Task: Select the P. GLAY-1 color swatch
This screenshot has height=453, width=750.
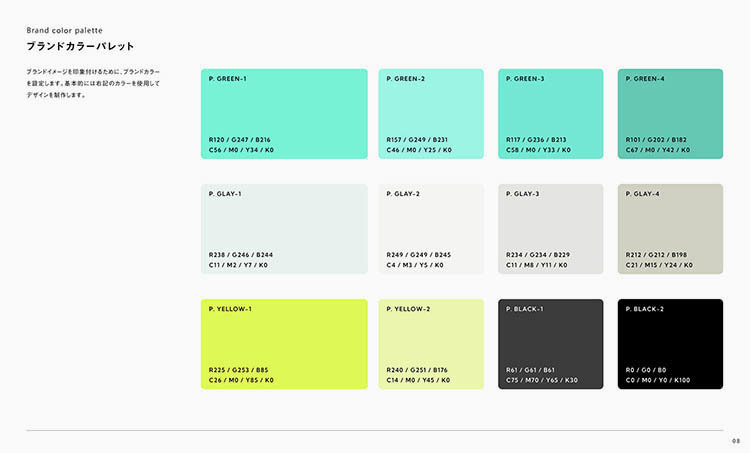Action: (x=284, y=229)
